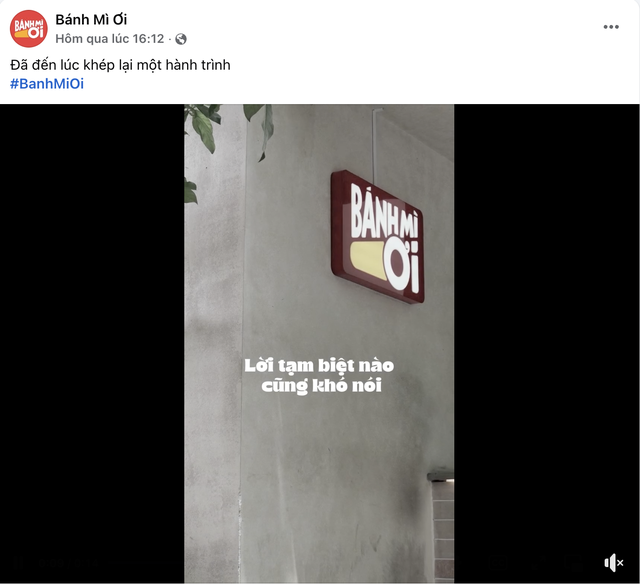This screenshot has height=584, width=640.
Task: Open the post timestamp Hôm qua lúc 16:12
Action: click(110, 39)
